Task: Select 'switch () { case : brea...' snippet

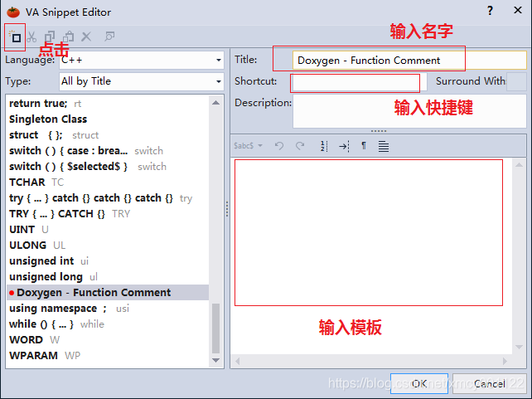Action: [x=108, y=151]
